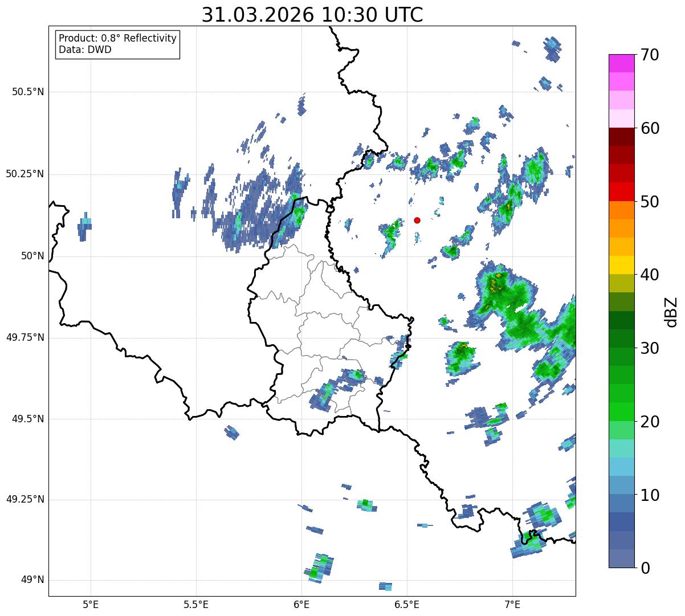
Task: Click the latitude label 49.75°N
Action: tap(25, 337)
